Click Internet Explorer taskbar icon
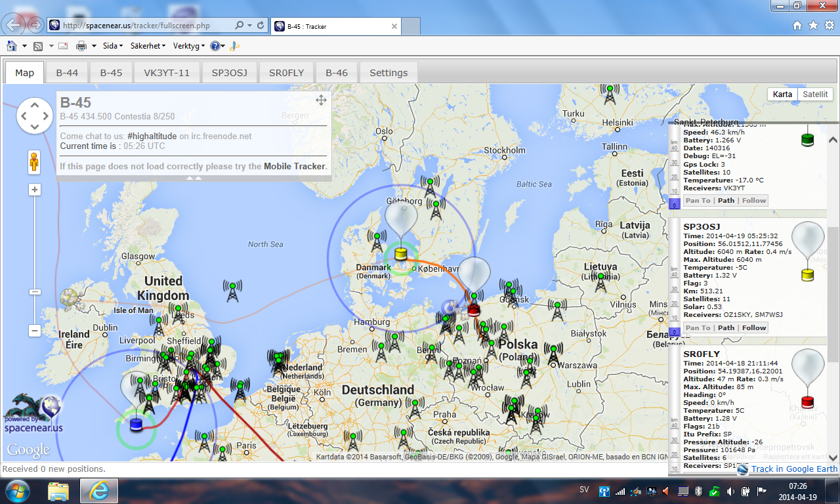The width and height of the screenshot is (840, 504). (98, 491)
